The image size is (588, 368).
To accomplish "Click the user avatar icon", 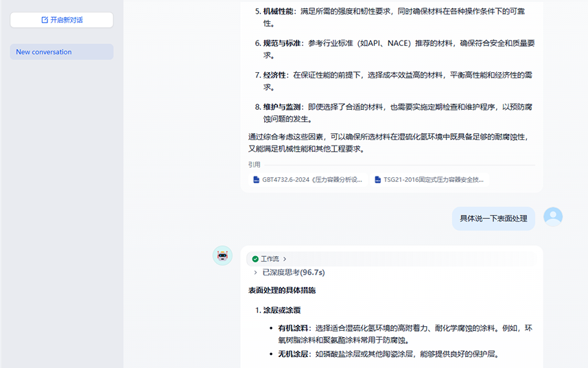I will (553, 217).
